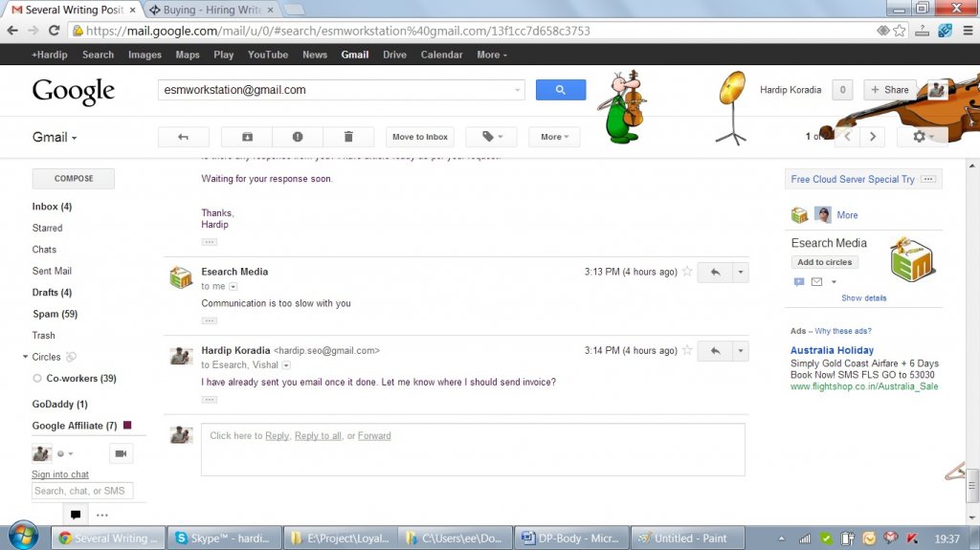Click Show details for Esearch Media
The height and width of the screenshot is (550, 980).
click(x=864, y=298)
